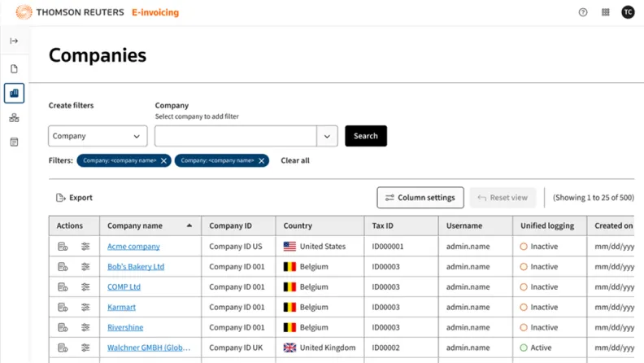Open the Bob's Bakery Ltd company link
Viewport: 644px width, 363px height.
(x=136, y=267)
